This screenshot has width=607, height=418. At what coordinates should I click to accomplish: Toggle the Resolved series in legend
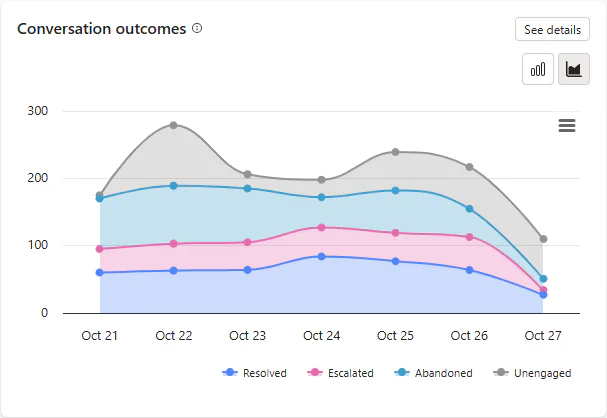[254, 373]
